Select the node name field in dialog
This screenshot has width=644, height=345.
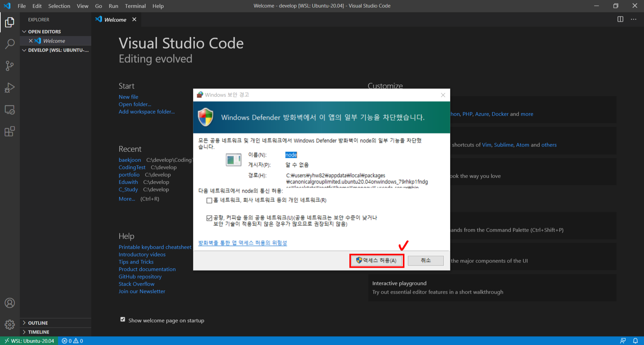291,155
